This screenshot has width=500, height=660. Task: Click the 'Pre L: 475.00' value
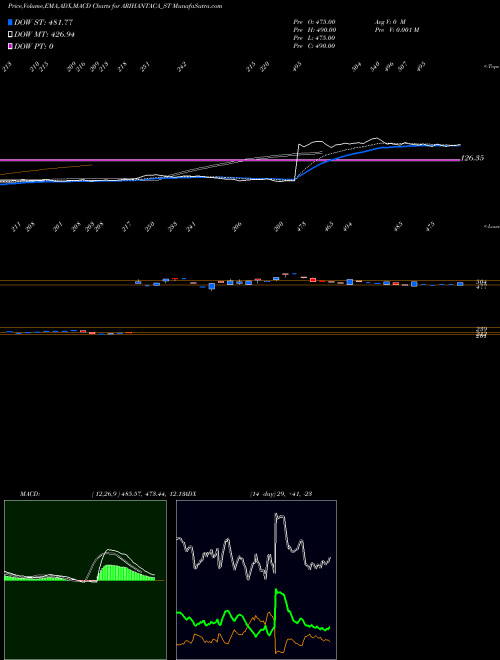314,38
